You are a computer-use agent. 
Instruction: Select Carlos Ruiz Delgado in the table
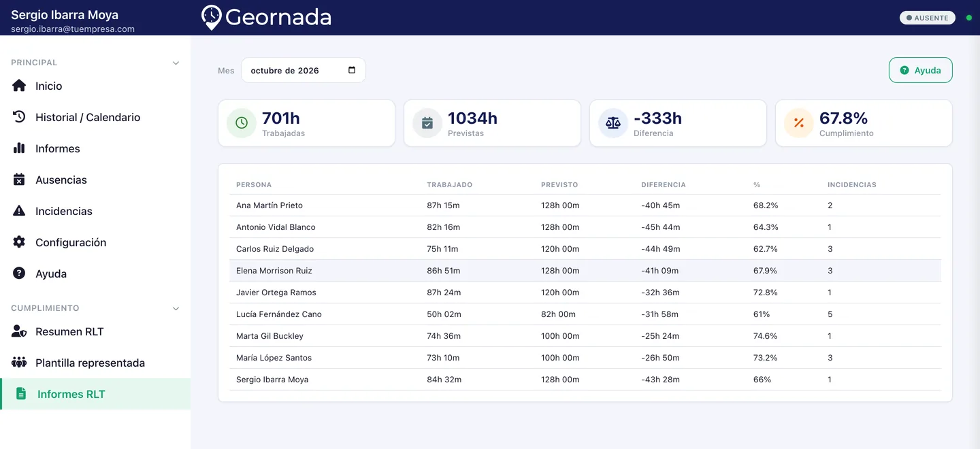[x=275, y=249]
